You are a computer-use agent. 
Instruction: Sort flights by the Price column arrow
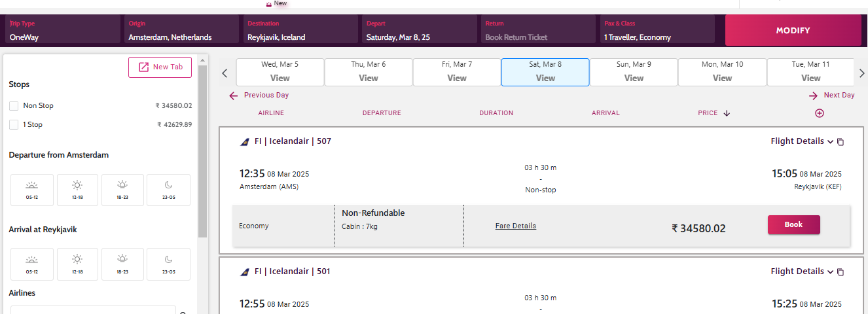[727, 113]
